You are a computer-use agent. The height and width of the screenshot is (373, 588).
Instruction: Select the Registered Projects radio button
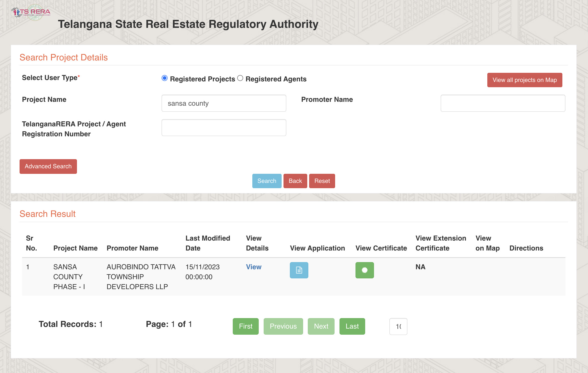[x=165, y=78]
